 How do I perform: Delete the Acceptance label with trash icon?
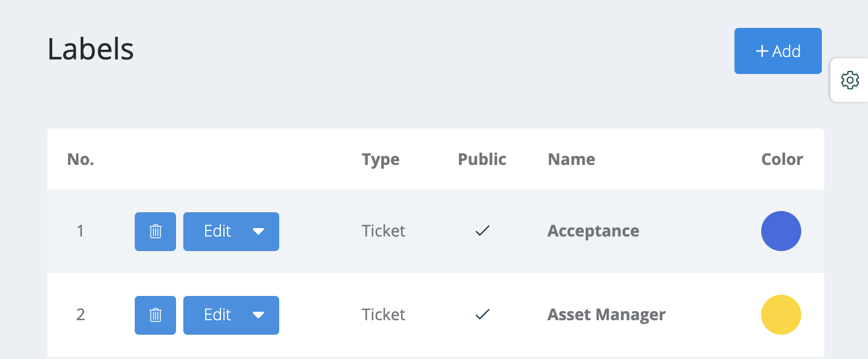(155, 231)
